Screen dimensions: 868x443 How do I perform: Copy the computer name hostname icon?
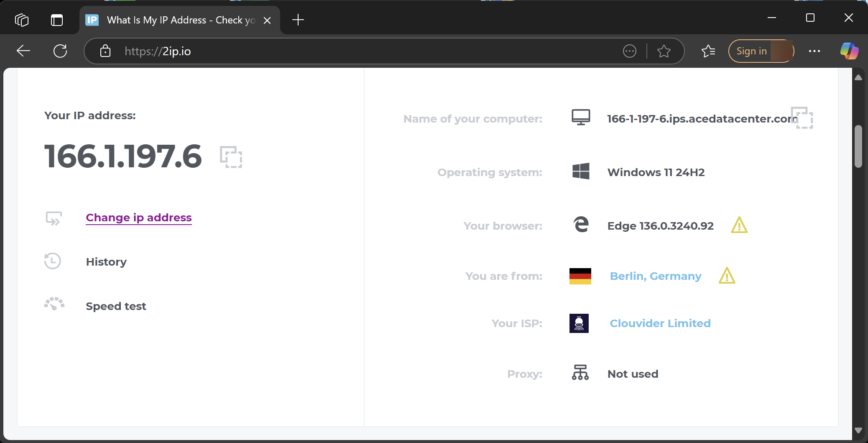[802, 118]
